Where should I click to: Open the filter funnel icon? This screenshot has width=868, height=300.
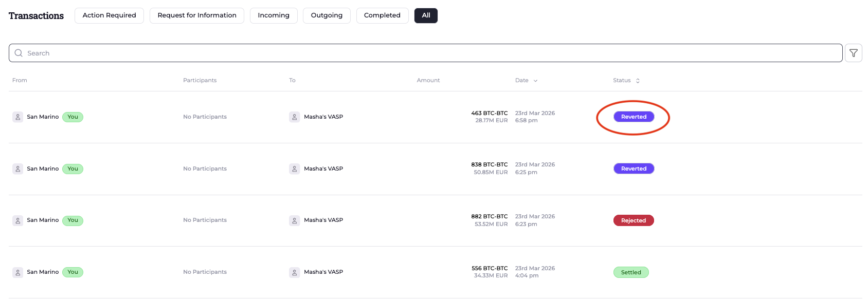tap(854, 53)
